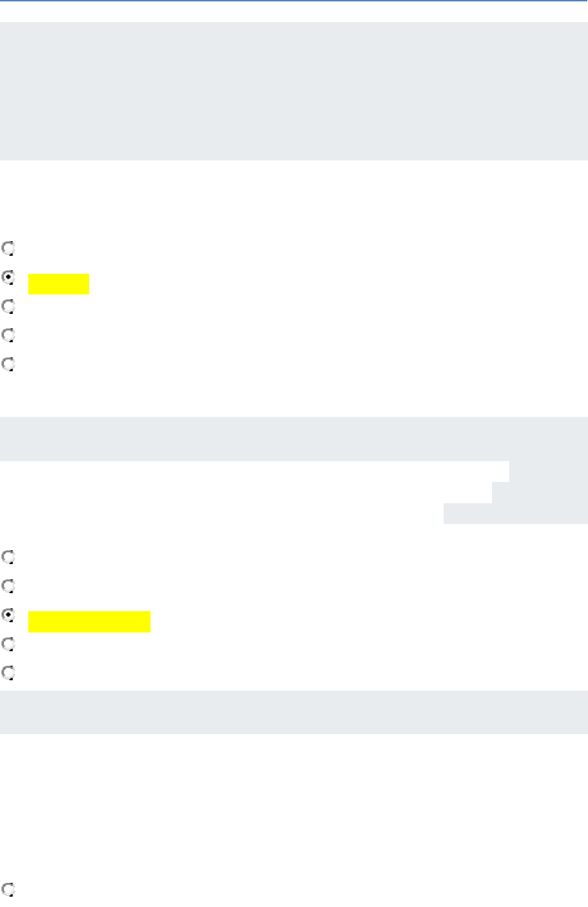Click the selected radio button beside the long yellow highlight
Viewport: 588px width, 907px height.
[8, 615]
